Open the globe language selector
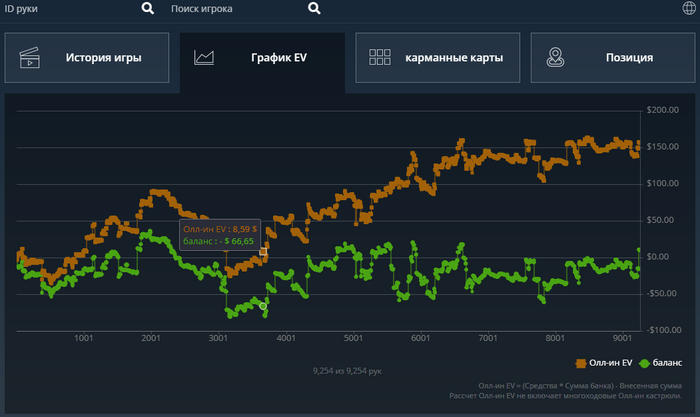700x417 pixels. (x=688, y=9)
